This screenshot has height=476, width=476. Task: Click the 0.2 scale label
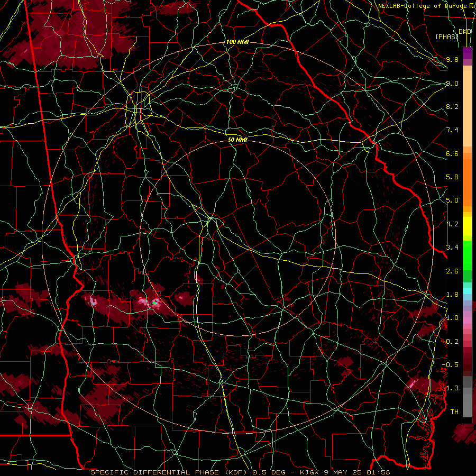click(452, 342)
